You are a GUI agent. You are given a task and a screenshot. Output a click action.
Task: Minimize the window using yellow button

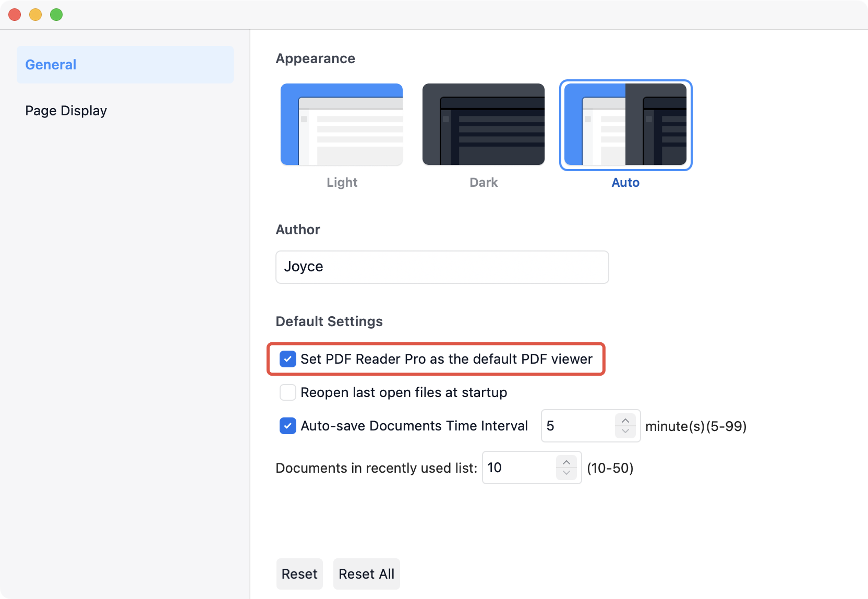pos(35,15)
